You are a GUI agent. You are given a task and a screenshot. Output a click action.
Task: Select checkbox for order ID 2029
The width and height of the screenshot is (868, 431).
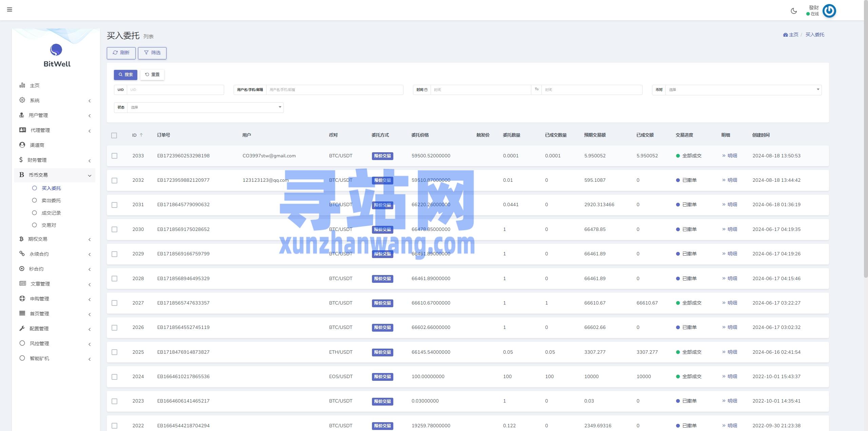[115, 254]
